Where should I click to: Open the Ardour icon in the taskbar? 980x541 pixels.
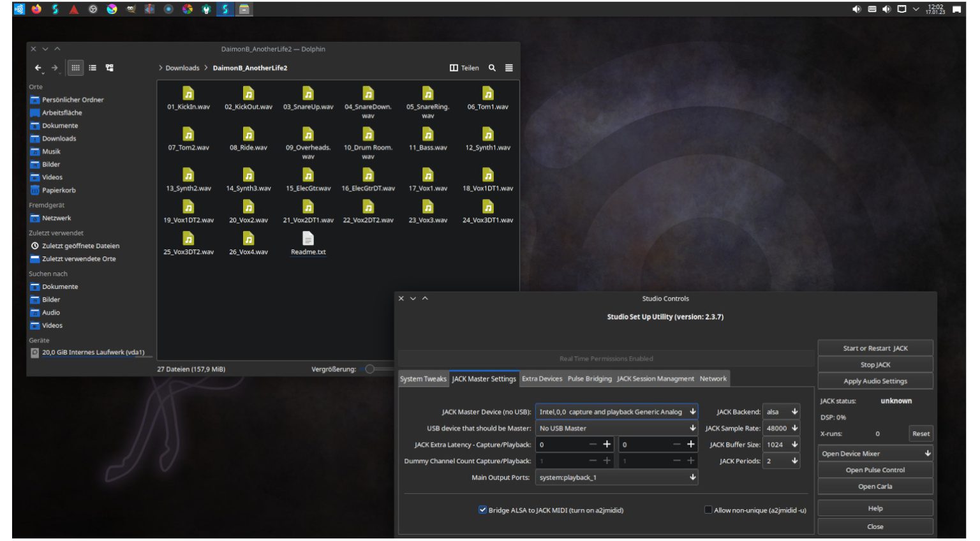click(73, 8)
